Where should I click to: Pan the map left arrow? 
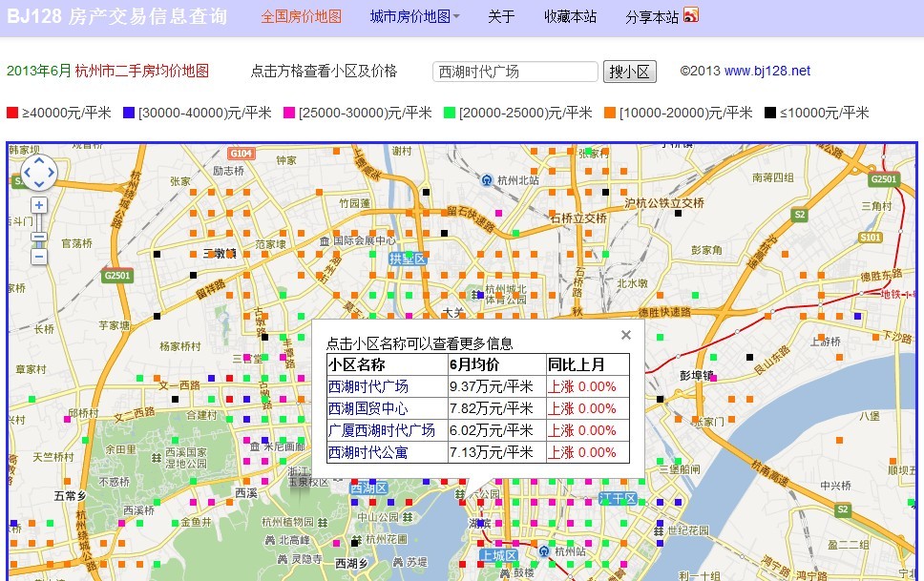pyautogui.click(x=27, y=173)
